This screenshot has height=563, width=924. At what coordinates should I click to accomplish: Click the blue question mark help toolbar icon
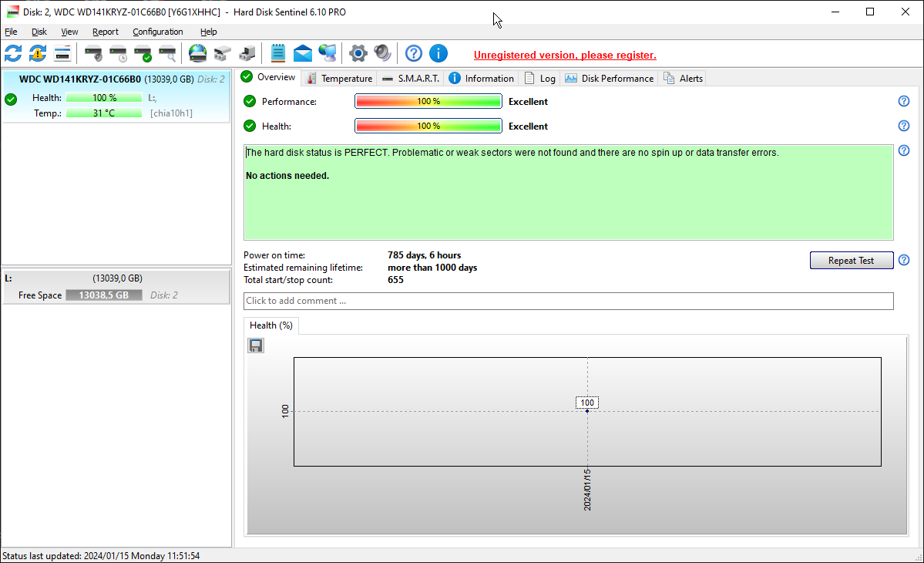point(414,54)
